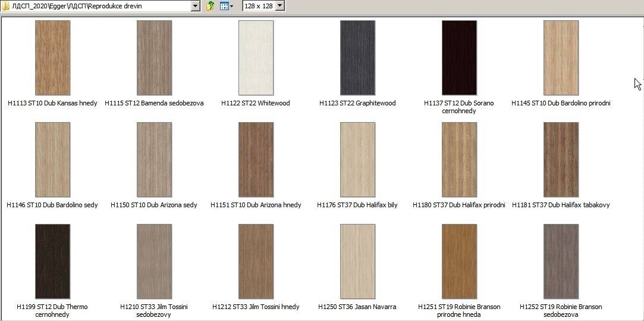This screenshot has width=644, height=321.
Task: Click the label H1115 ST12 Bamenda sedobezova
Action: (x=155, y=103)
